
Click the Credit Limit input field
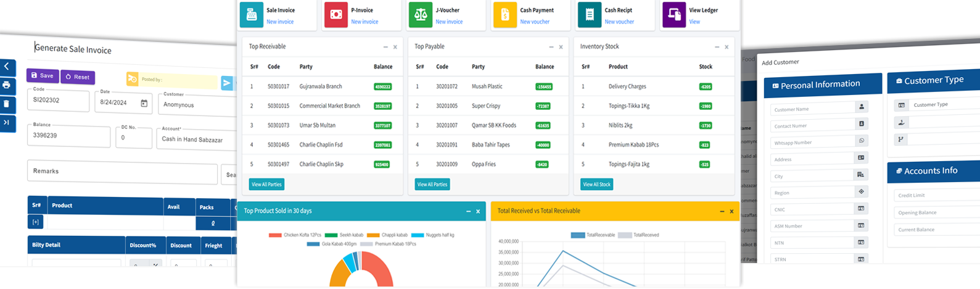pos(937,195)
